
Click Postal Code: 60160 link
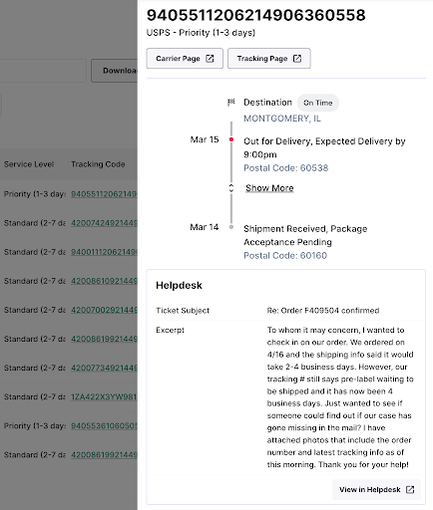pos(285,255)
